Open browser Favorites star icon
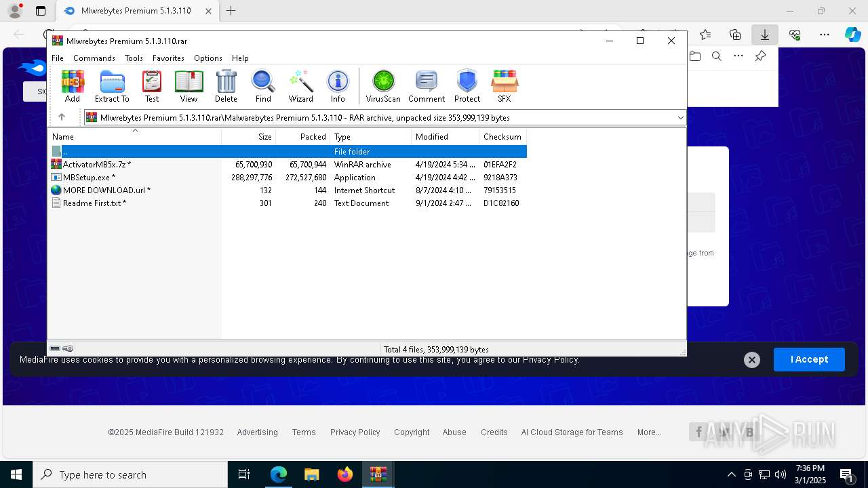The image size is (868, 488). (705, 35)
